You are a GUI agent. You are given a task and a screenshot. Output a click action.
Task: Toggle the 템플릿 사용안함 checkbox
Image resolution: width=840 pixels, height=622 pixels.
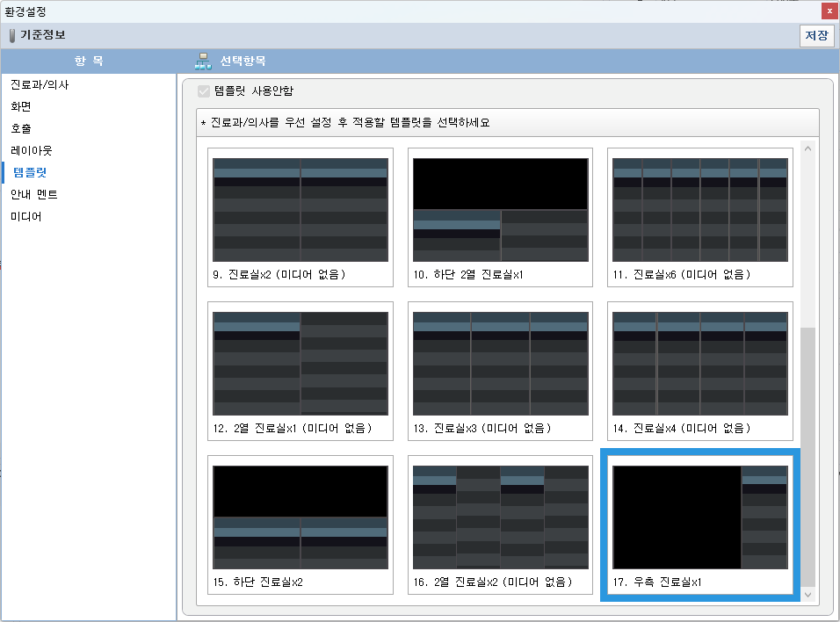pyautogui.click(x=204, y=90)
